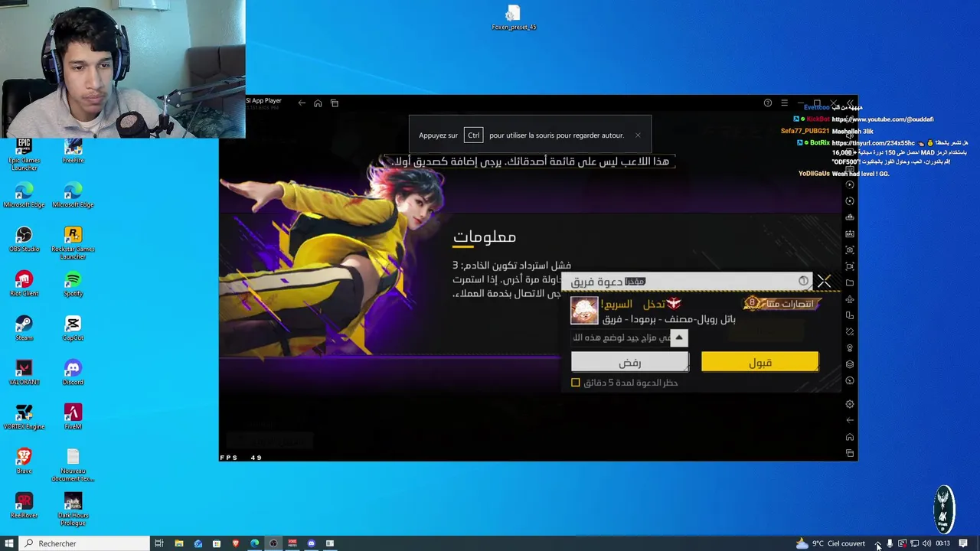The image size is (980, 551).
Task: Click the youtube.com/@ouddafi link in chat overlay
Action: click(x=883, y=119)
